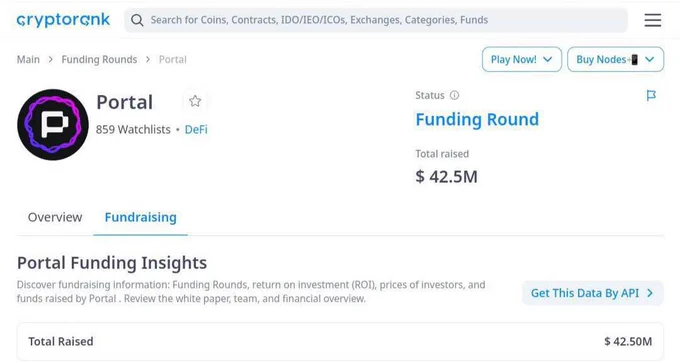Viewport: 680px width, 363px height.
Task: Focus the search coins input field
Action: 376,20
